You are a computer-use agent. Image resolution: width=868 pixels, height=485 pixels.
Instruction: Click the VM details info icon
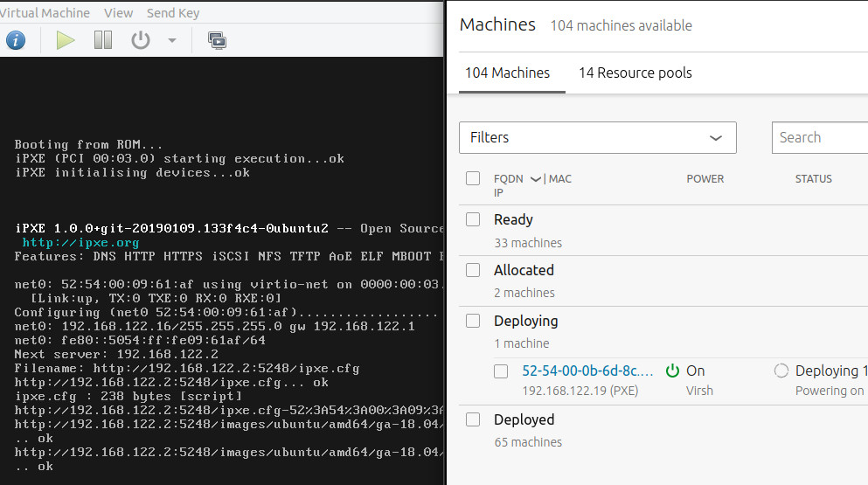pos(15,40)
